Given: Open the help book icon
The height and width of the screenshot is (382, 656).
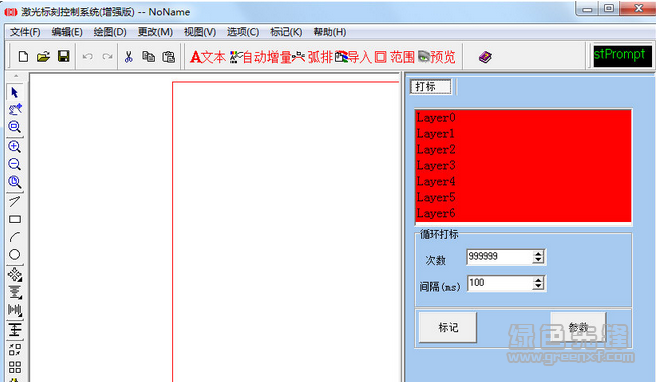Looking at the screenshot, I should [485, 56].
